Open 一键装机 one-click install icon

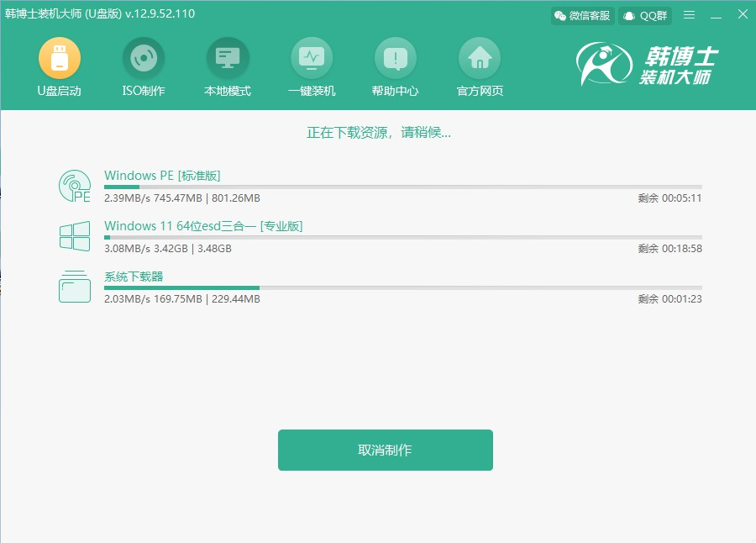point(312,59)
